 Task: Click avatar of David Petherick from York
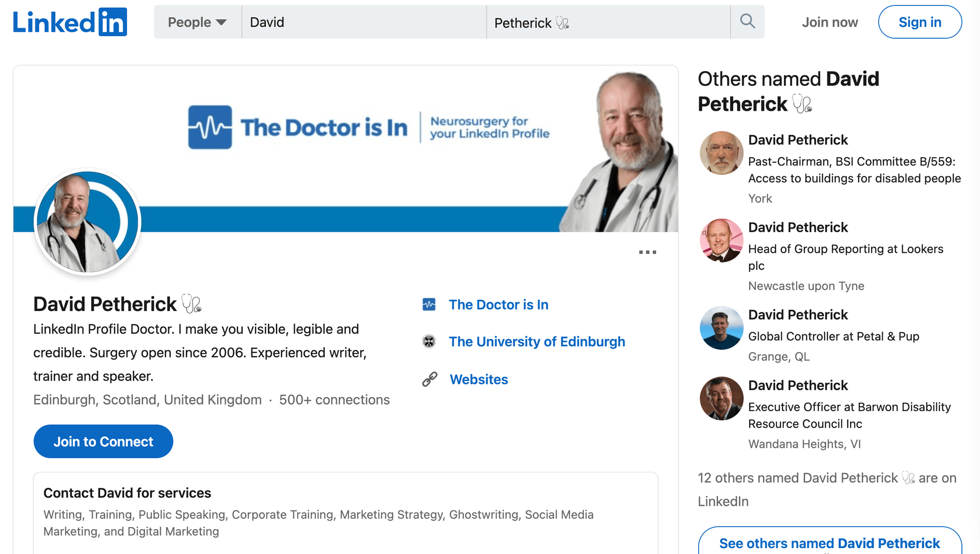(x=721, y=153)
